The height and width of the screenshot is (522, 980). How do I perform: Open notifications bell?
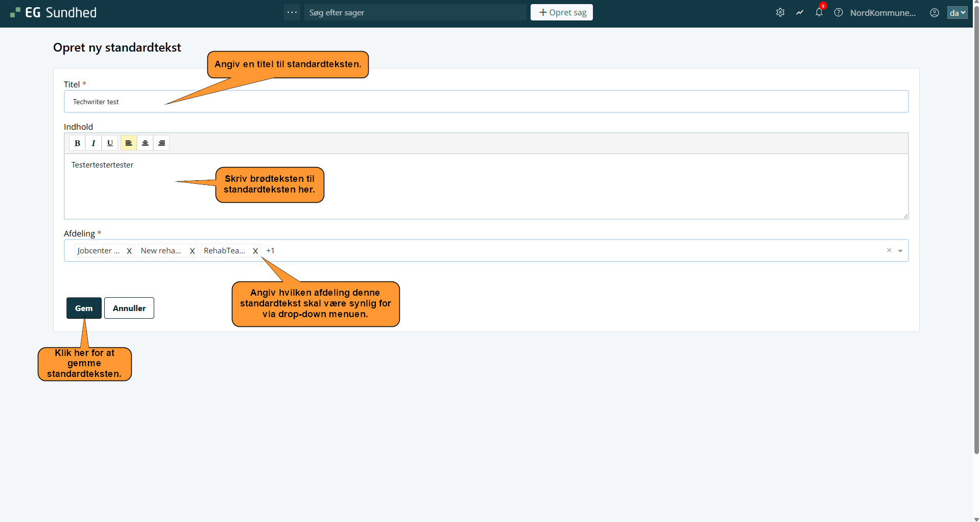click(819, 13)
